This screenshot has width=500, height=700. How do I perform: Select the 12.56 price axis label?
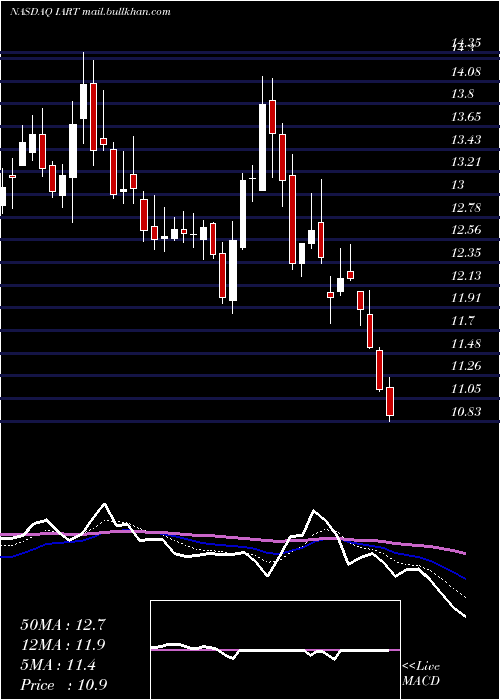[x=466, y=230]
